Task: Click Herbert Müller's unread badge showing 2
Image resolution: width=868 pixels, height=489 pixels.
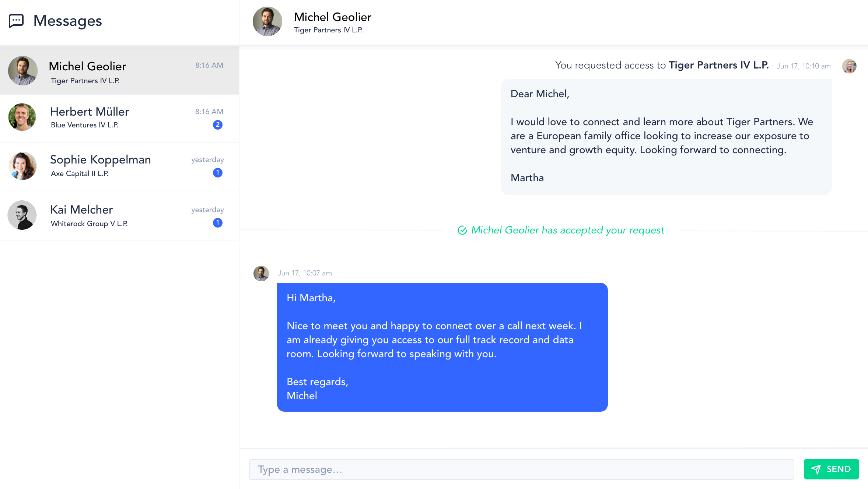Action: coord(218,125)
